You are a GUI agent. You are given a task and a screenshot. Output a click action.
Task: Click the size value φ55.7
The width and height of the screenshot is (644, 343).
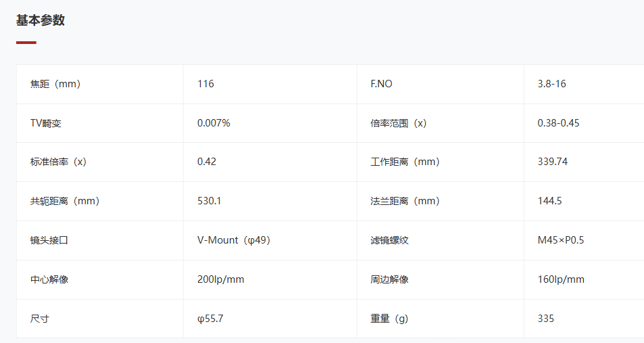210,319
